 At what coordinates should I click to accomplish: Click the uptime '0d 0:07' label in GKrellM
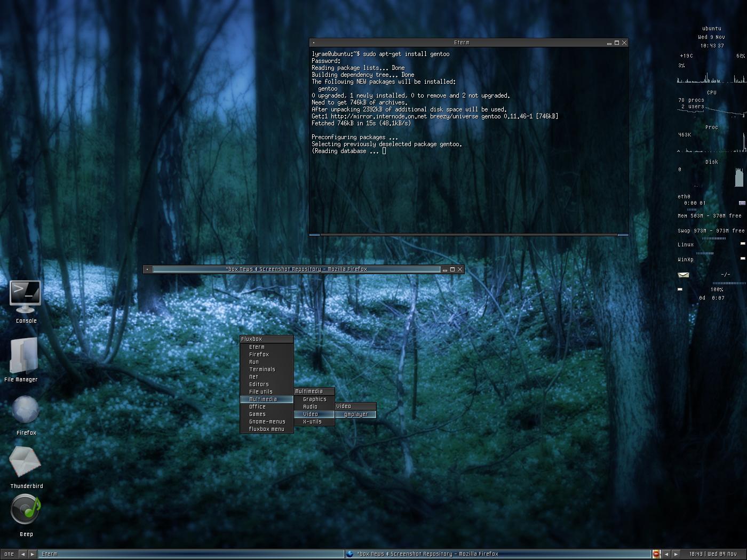(x=712, y=298)
